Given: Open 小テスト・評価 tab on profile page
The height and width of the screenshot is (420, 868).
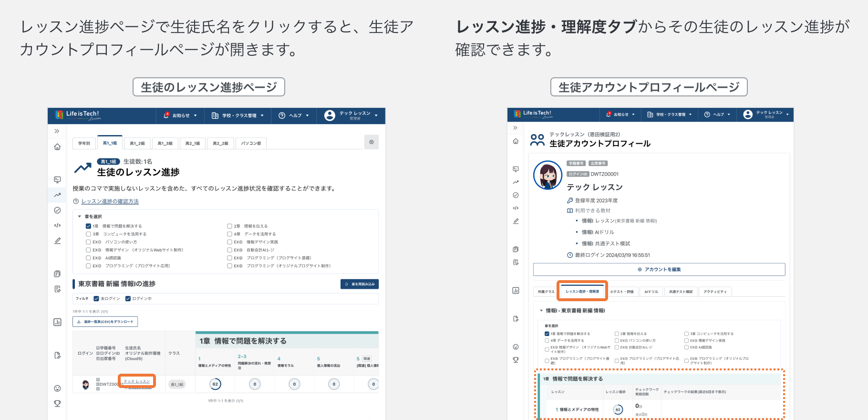Looking at the screenshot, I should pyautogui.click(x=622, y=292).
